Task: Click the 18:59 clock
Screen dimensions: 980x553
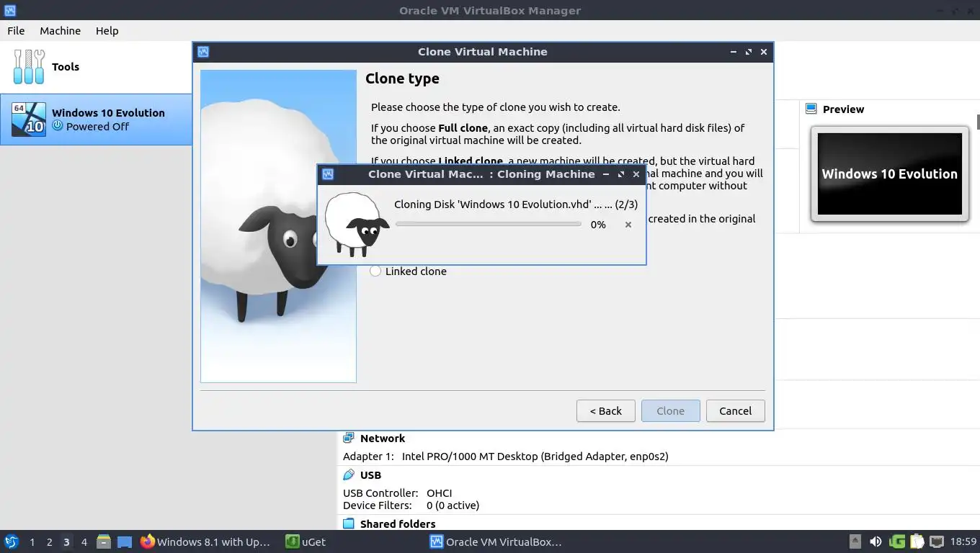Action: 963,541
